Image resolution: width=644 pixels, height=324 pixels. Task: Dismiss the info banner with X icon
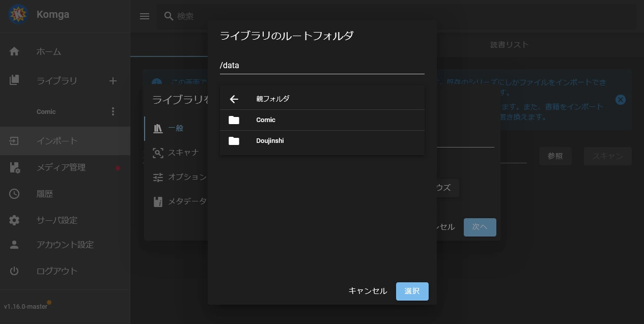621,100
